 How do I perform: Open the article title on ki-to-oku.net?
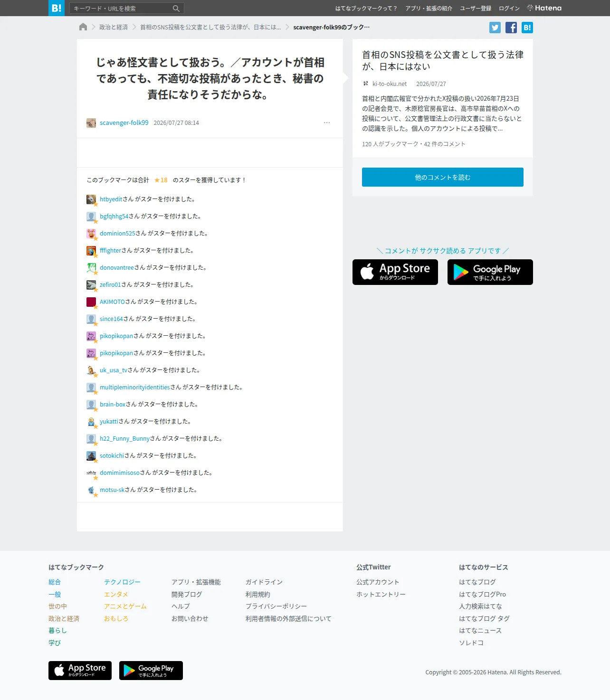click(x=443, y=61)
